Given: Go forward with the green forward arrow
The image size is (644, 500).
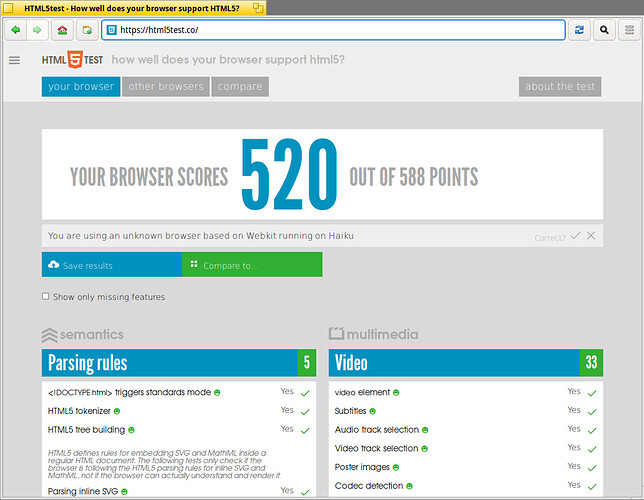Looking at the screenshot, I should click(37, 30).
